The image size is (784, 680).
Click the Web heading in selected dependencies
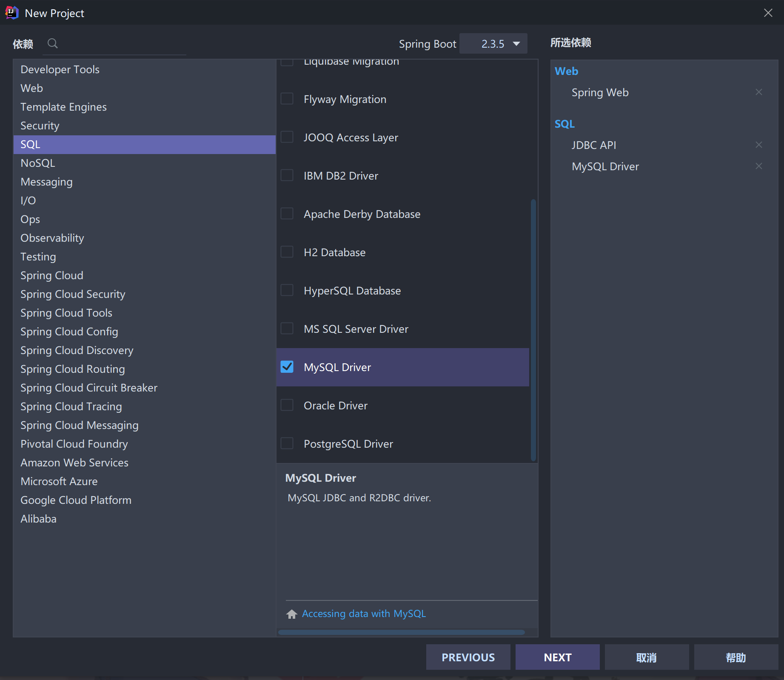(x=566, y=71)
